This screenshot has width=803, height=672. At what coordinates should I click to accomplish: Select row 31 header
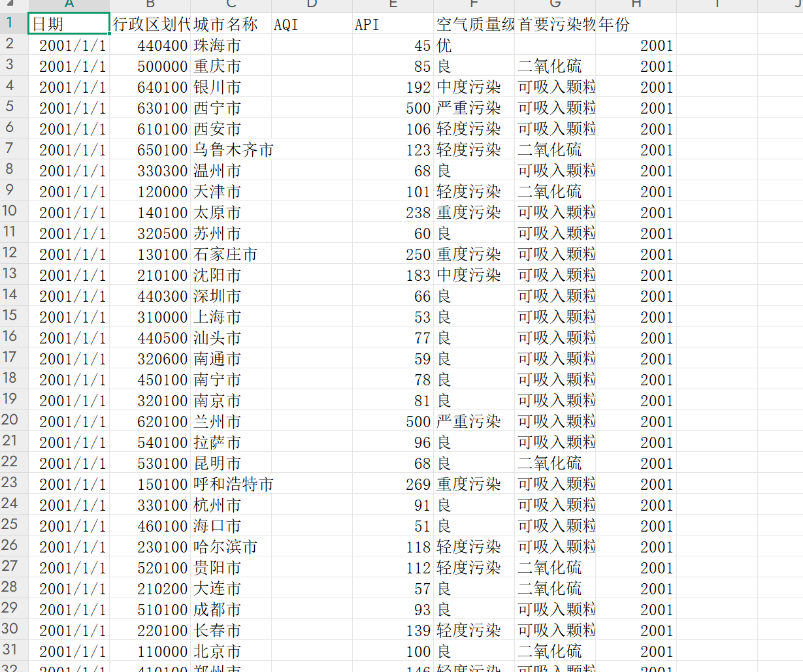[10, 650]
